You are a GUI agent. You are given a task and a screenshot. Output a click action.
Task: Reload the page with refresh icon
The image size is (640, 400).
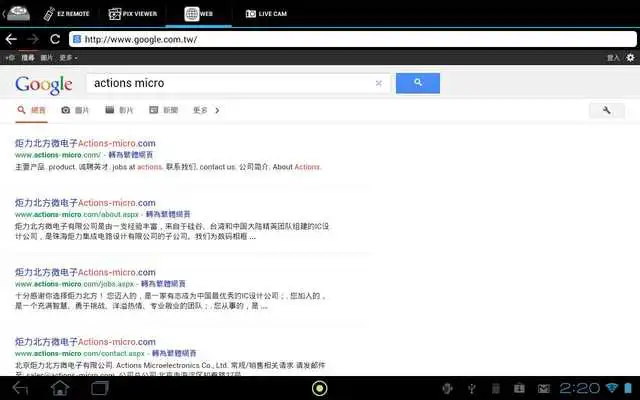tap(55, 39)
